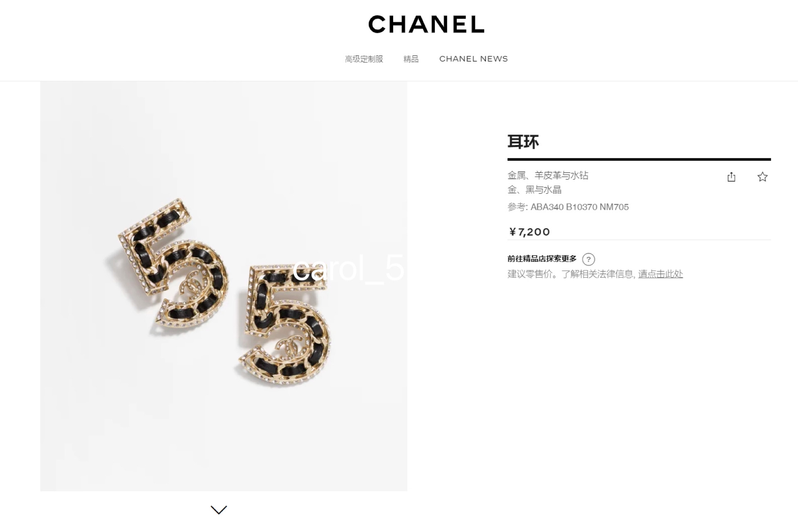Click the material description 金属、羊皮革与水钻
The height and width of the screenshot is (532, 798).
pyautogui.click(x=548, y=175)
